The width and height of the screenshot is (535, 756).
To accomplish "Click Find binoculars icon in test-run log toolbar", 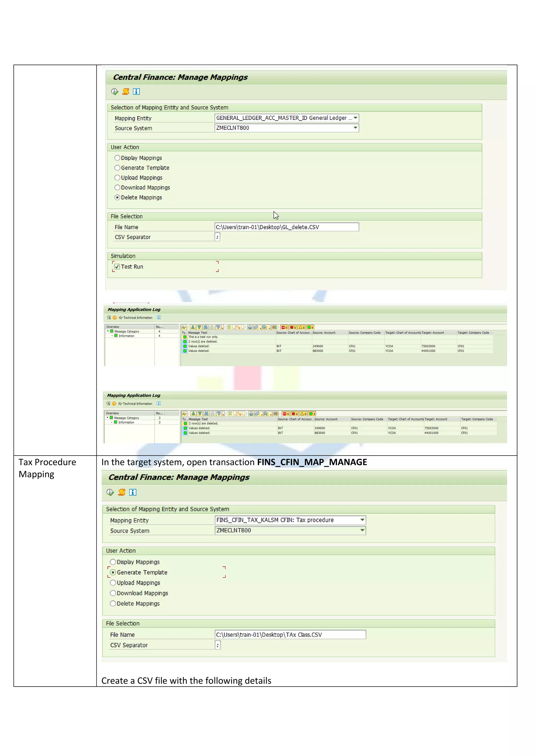I will (206, 327).
